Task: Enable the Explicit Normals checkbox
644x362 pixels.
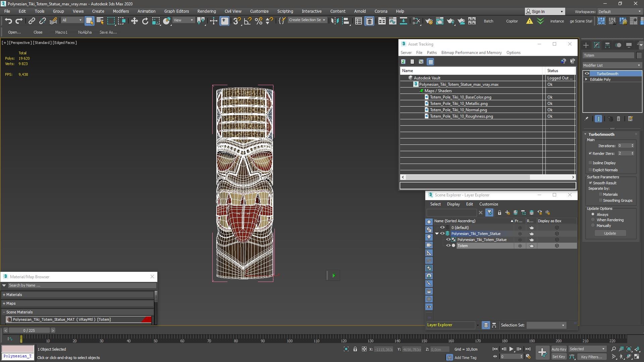Action: click(590, 170)
